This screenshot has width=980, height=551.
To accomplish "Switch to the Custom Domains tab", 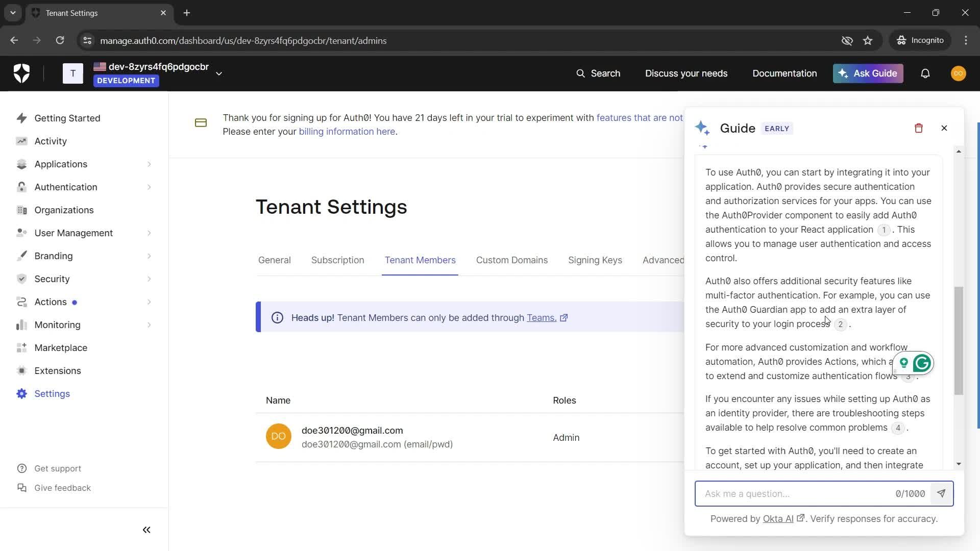I will point(512,260).
